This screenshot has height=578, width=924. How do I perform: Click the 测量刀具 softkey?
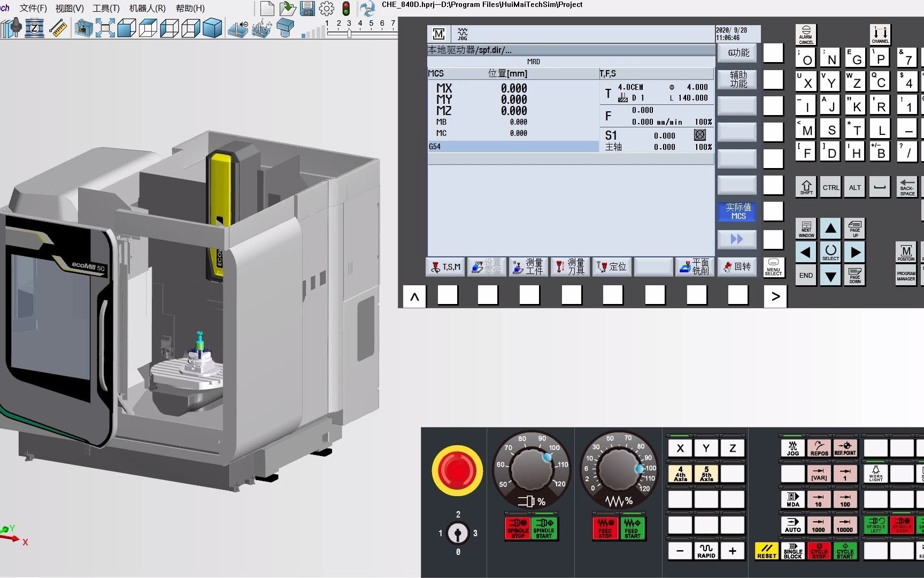click(x=571, y=267)
